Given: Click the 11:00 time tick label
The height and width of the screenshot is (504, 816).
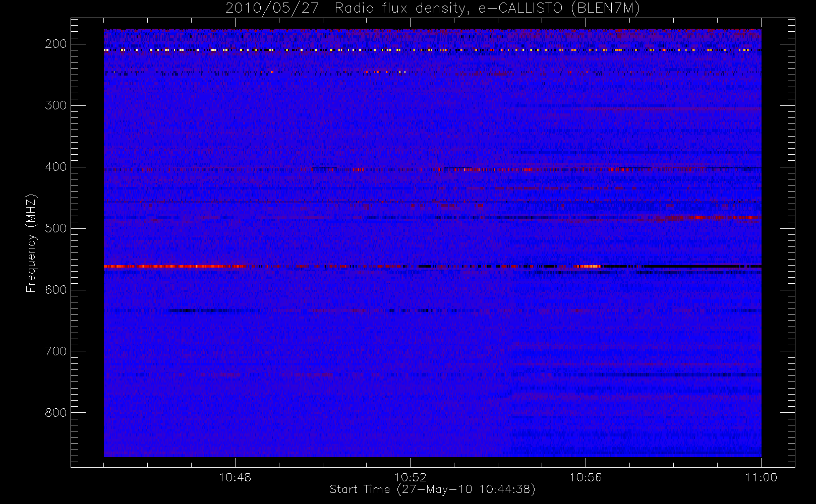Looking at the screenshot, I should [761, 477].
